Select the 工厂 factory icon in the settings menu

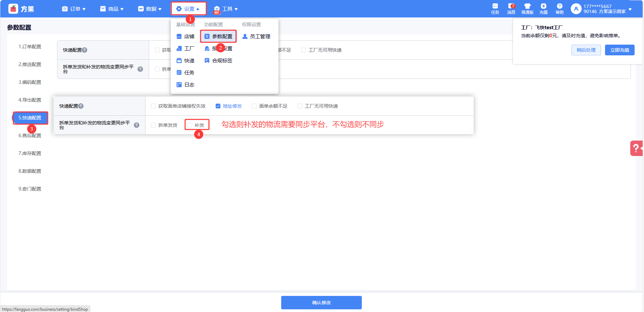click(179, 48)
